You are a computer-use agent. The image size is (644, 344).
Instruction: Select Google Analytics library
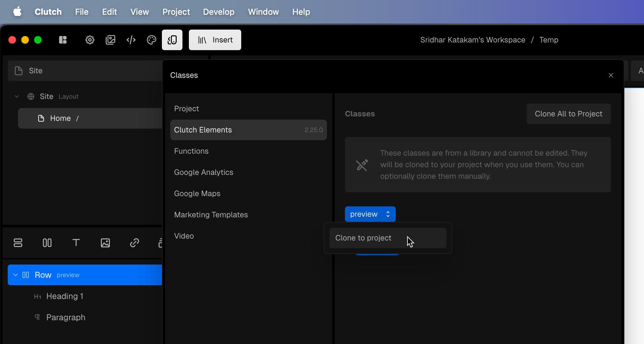249,172
